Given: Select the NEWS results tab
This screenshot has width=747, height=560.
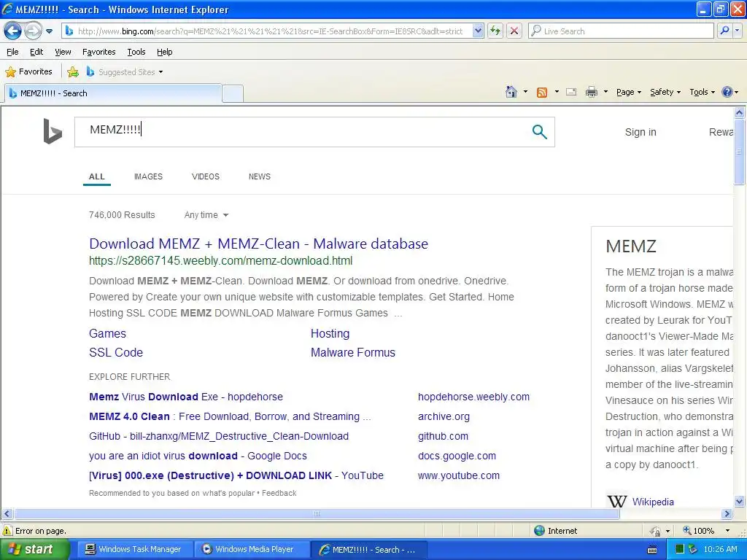Looking at the screenshot, I should [x=259, y=176].
